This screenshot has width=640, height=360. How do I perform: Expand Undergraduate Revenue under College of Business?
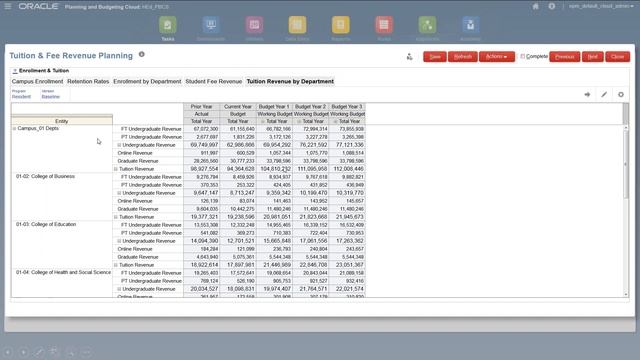pyautogui.click(x=119, y=193)
